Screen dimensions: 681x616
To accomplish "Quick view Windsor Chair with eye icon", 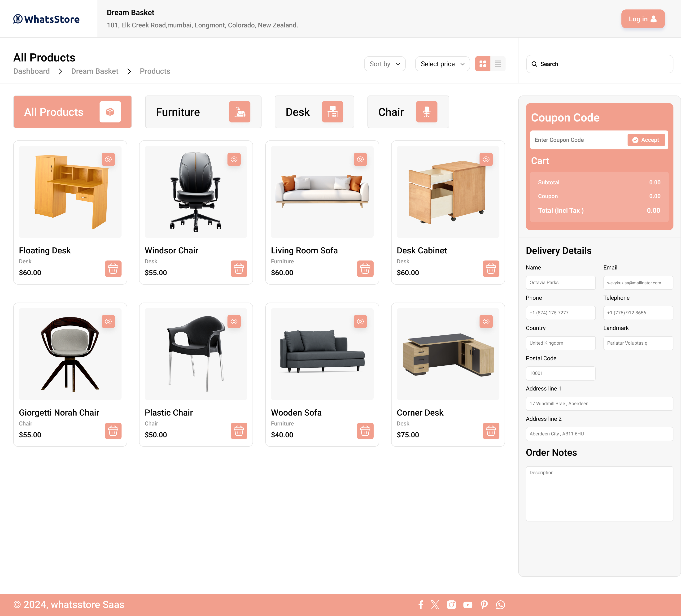I will pyautogui.click(x=234, y=159).
